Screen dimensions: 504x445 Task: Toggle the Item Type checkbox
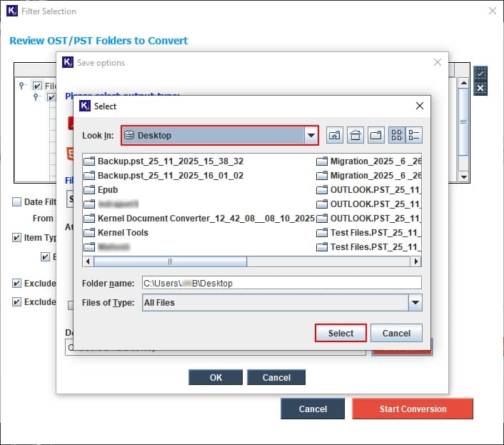[17, 238]
